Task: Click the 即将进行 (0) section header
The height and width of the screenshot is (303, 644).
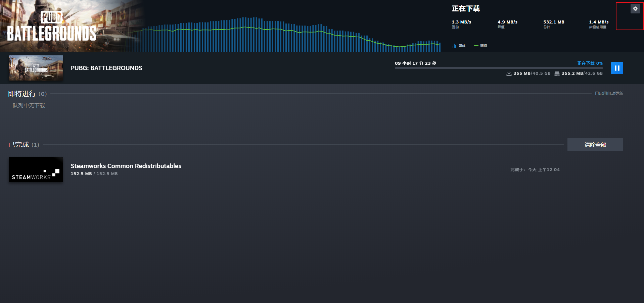Action: pos(28,94)
